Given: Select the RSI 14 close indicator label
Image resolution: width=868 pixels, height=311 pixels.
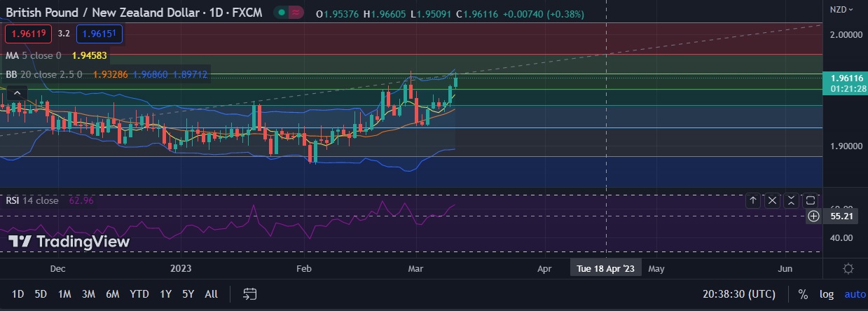Looking at the screenshot, I should [32, 200].
